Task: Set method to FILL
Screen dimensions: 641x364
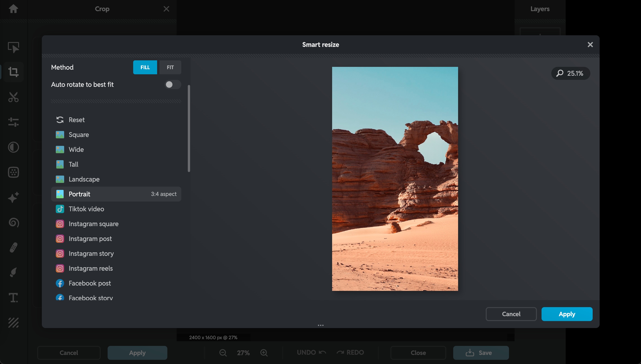Action: pyautogui.click(x=145, y=67)
